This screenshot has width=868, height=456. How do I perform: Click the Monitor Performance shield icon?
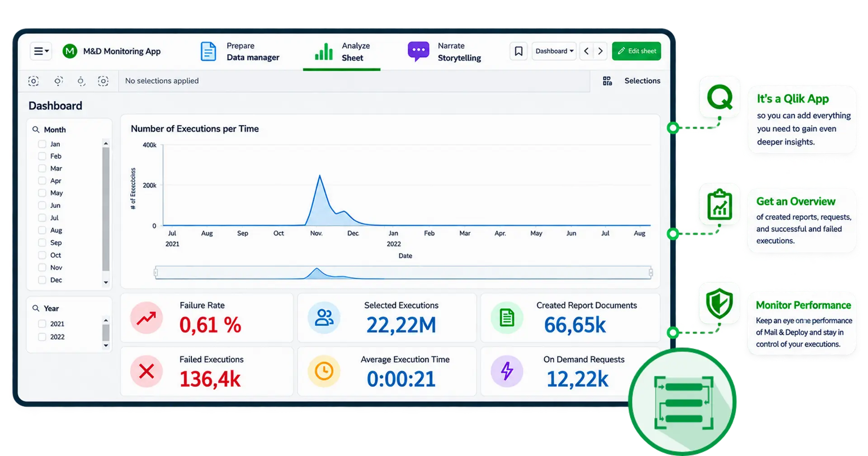[x=719, y=303]
